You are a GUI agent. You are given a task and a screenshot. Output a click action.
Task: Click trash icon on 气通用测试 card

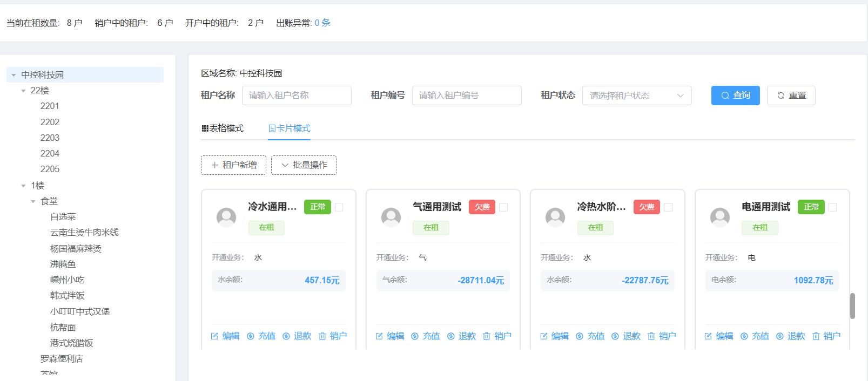click(x=487, y=336)
